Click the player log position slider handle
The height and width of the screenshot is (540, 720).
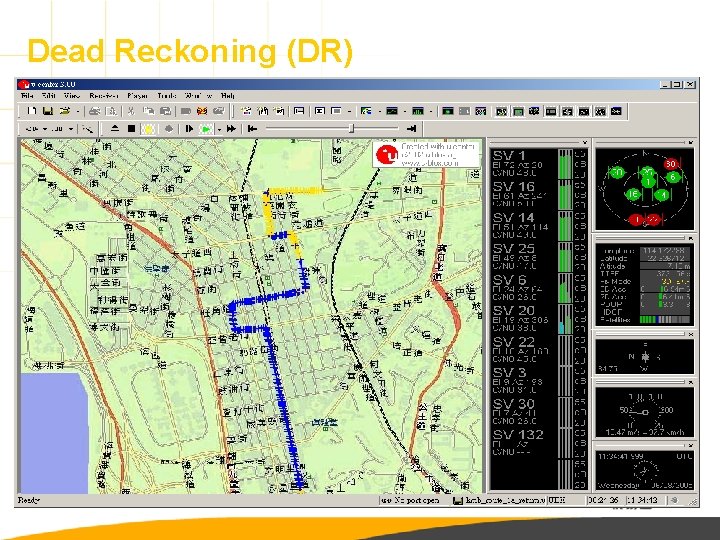pyautogui.click(x=351, y=129)
